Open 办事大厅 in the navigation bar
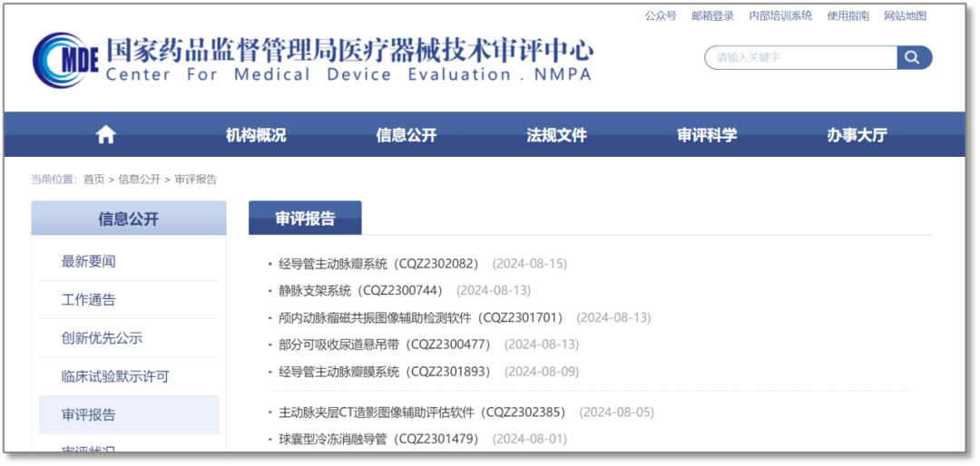This screenshot has width=980, height=466. (x=857, y=135)
